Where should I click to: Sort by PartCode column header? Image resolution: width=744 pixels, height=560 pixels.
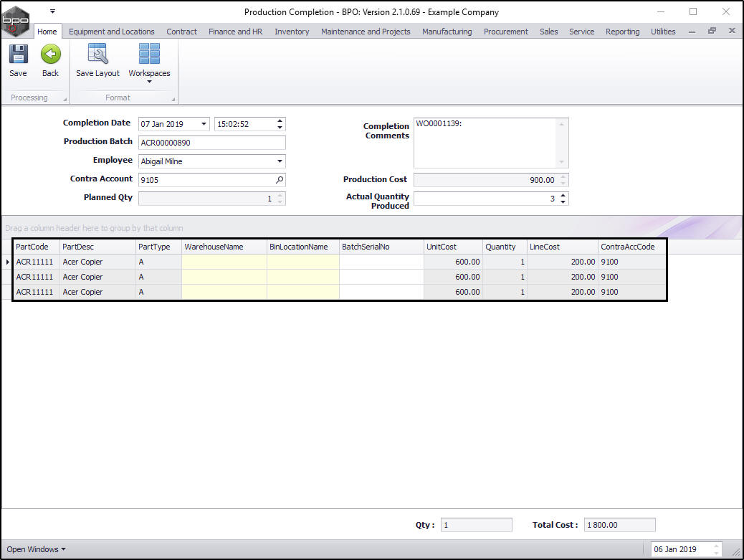click(36, 247)
